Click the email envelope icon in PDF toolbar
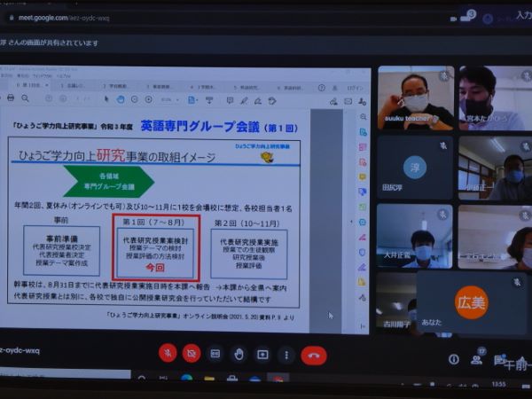Screen dimensions: 532x399 click(x=348, y=101)
